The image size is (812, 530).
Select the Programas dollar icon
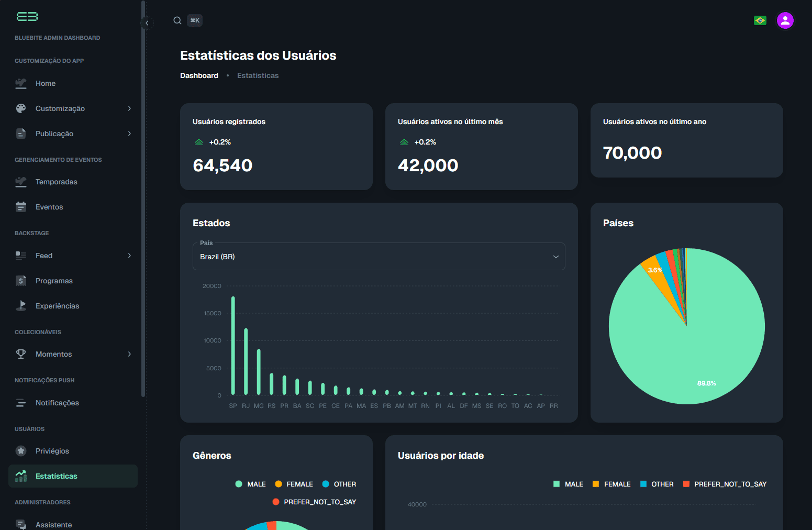click(20, 281)
